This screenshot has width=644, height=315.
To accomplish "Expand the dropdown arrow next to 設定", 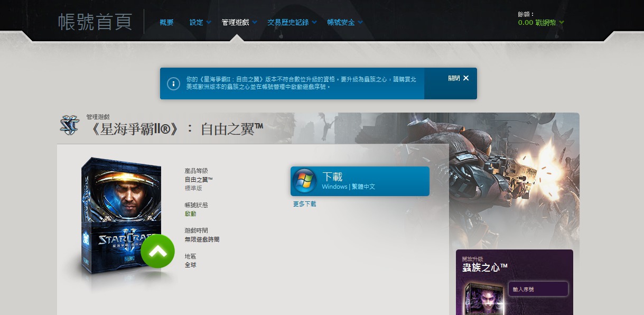I will (209, 23).
